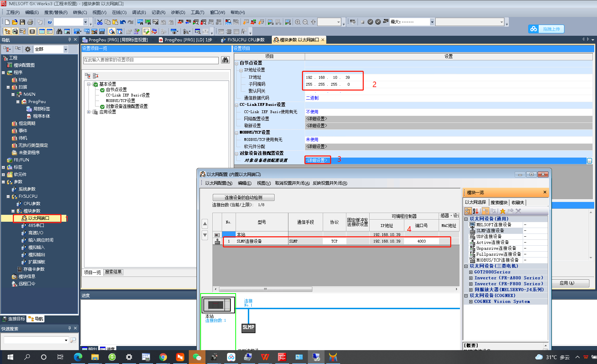Click the Print icon in toolbar
Image resolution: width=597 pixels, height=364 pixels.
tap(30, 22)
